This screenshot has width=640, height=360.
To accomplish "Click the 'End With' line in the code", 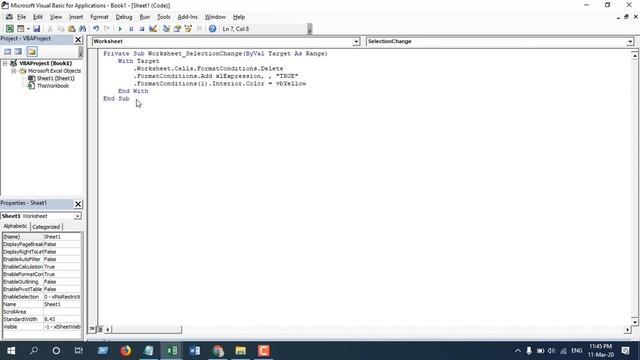I will pos(133,91).
